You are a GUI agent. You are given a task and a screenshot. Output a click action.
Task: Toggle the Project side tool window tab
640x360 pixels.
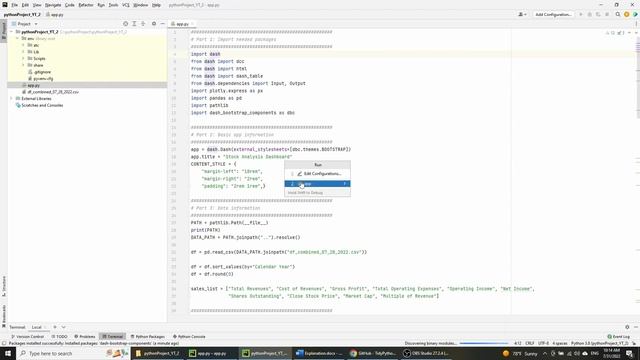4,31
